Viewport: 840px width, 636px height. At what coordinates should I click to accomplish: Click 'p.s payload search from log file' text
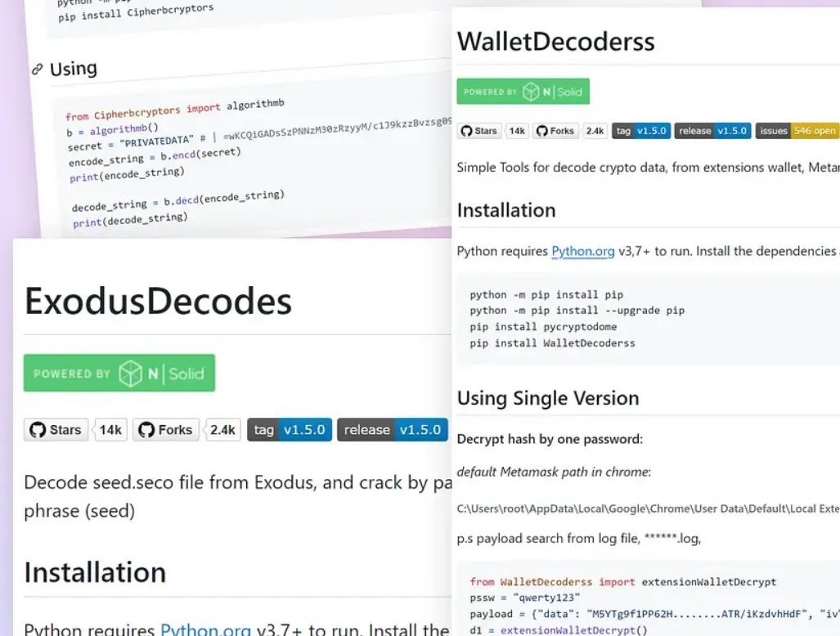coord(578,539)
